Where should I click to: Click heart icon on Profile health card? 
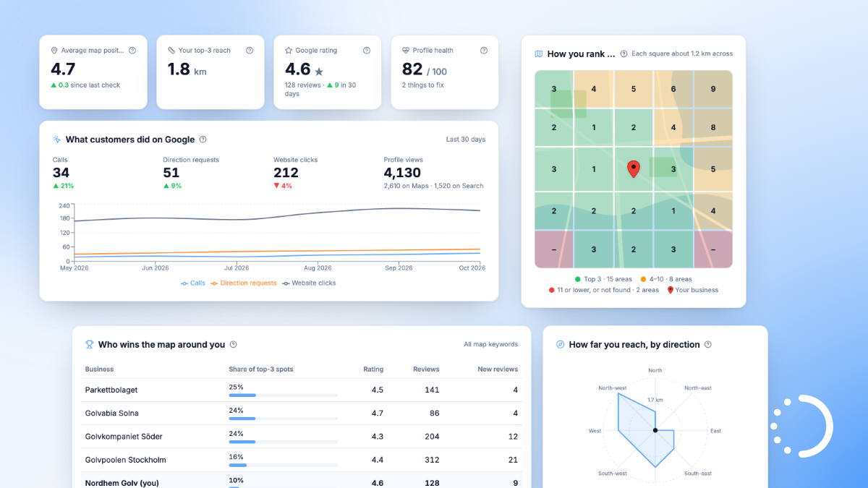(406, 51)
